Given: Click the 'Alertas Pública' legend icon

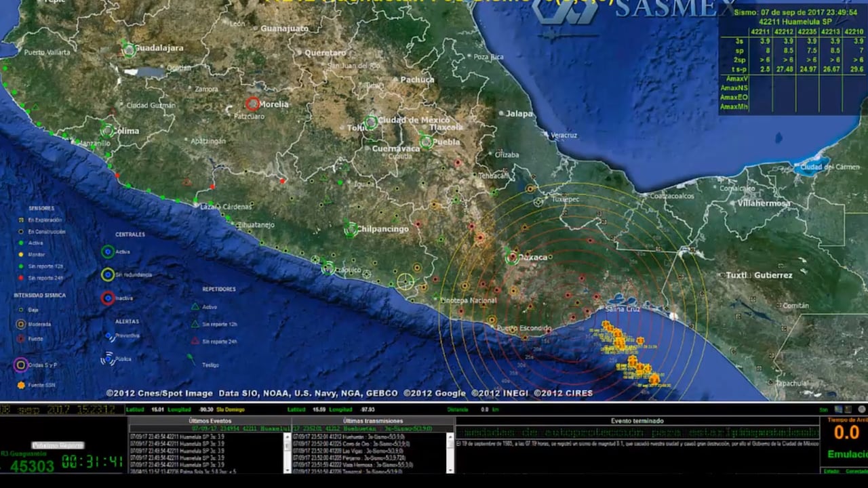Looking at the screenshot, I should pos(108,359).
